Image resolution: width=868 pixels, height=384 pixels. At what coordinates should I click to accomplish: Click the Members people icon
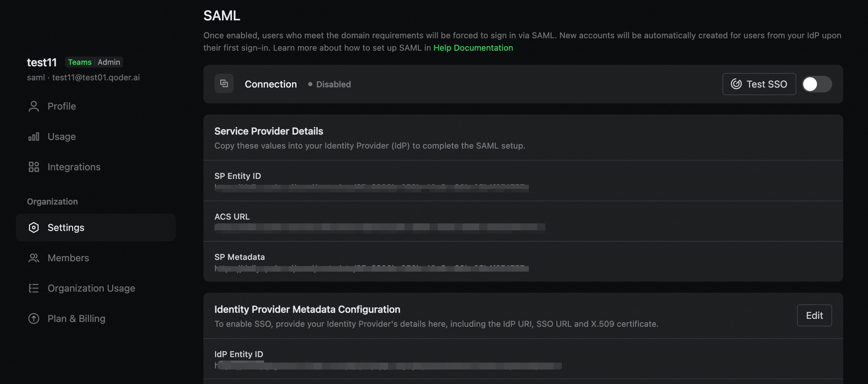coord(34,258)
